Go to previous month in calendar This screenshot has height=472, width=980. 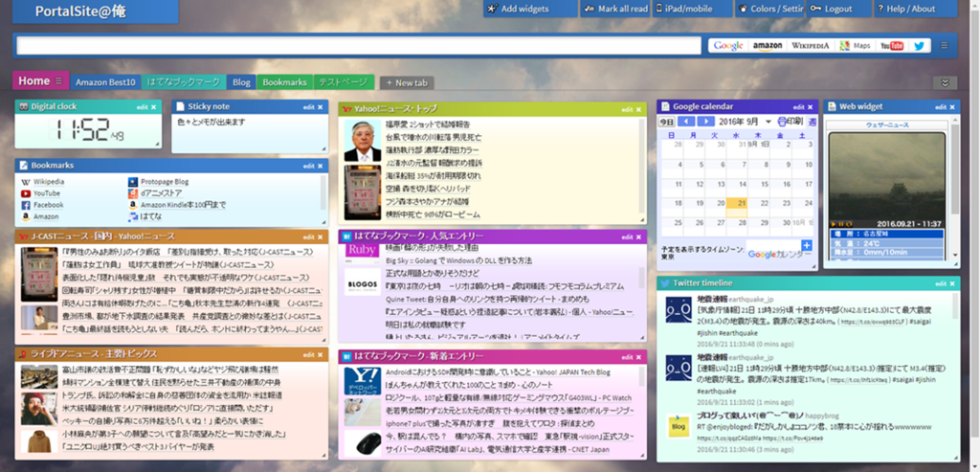coord(686,122)
